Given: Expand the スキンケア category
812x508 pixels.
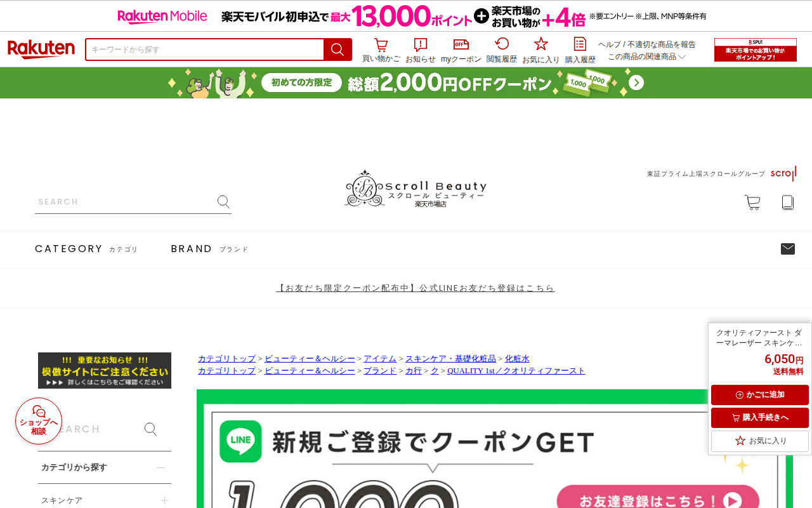Looking at the screenshot, I should [x=164, y=500].
